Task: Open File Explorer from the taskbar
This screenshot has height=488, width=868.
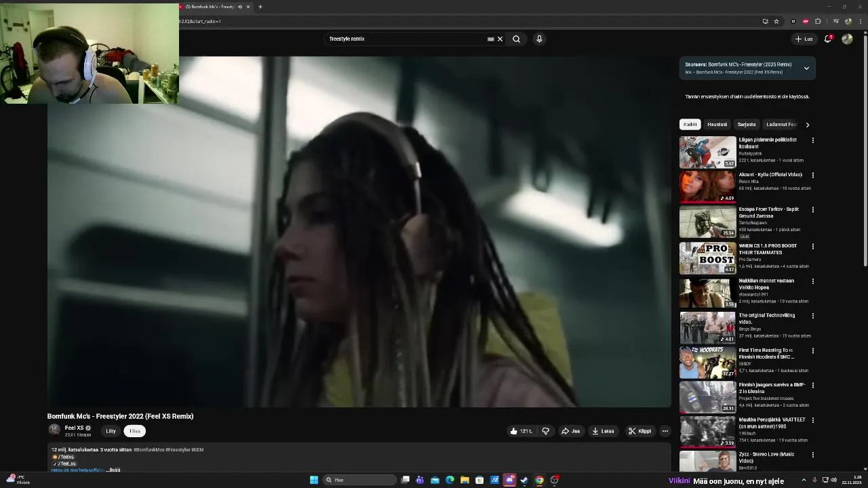Action: coord(465,480)
